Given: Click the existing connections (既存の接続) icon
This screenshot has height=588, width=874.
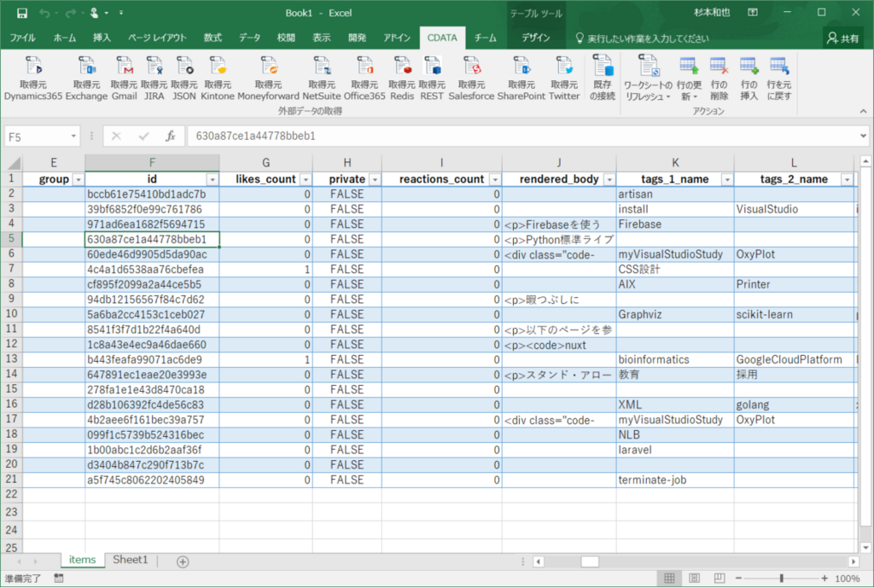Looking at the screenshot, I should pyautogui.click(x=603, y=78).
